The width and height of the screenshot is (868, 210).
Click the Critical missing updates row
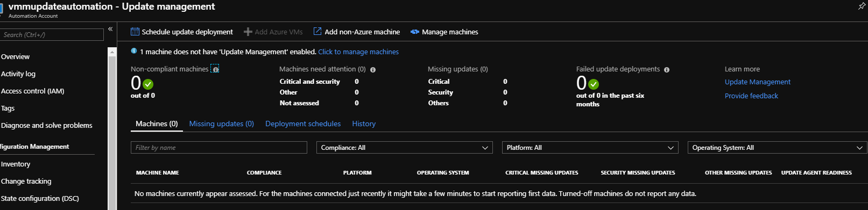[468, 82]
